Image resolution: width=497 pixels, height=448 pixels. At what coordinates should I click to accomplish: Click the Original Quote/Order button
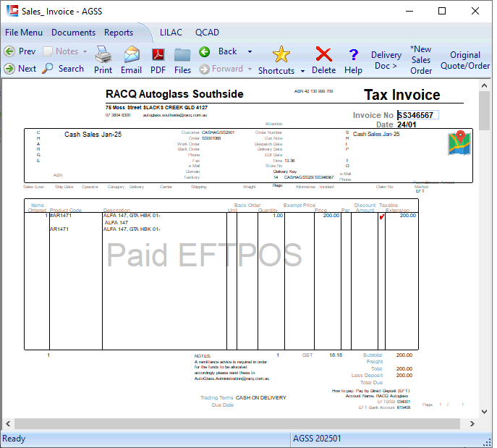click(465, 60)
